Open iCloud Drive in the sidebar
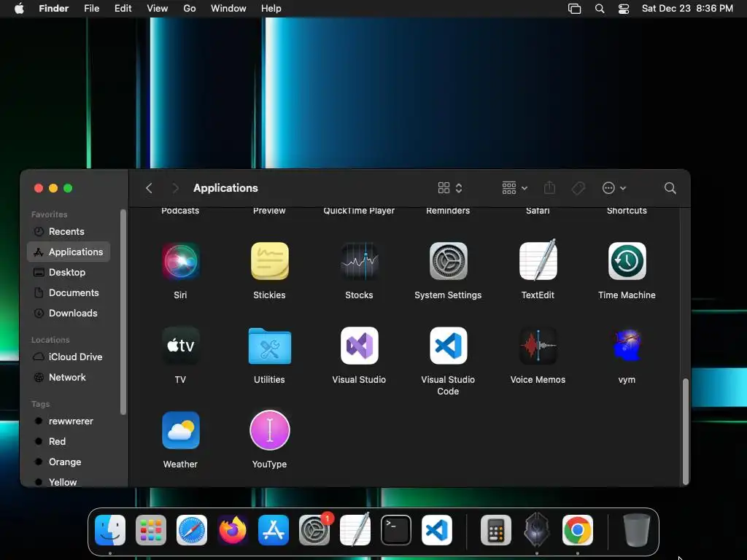 (69, 357)
